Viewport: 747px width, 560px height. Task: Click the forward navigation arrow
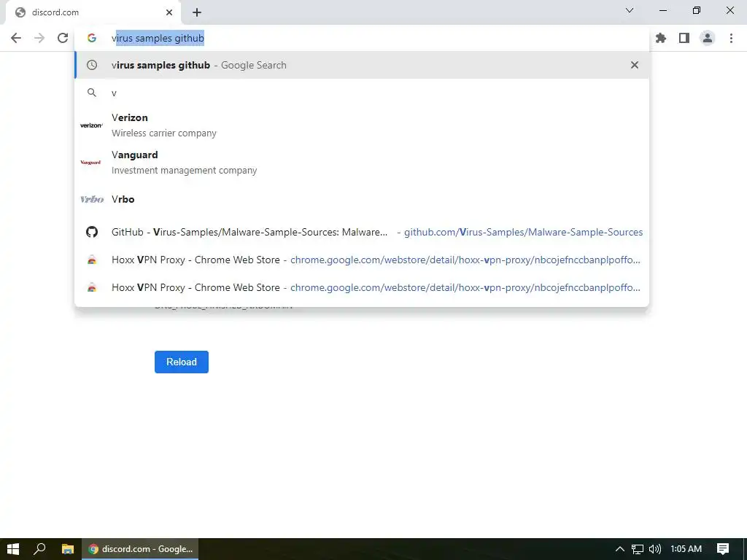(x=39, y=38)
